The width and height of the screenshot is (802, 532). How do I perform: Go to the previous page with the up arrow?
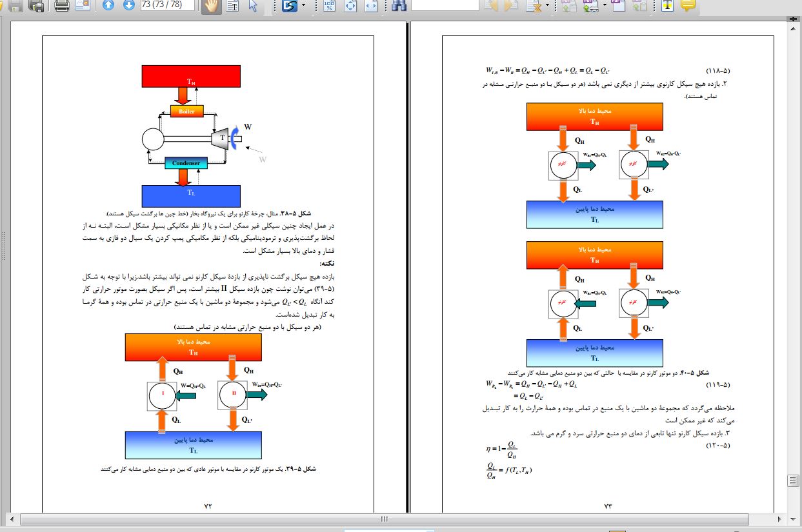click(108, 6)
